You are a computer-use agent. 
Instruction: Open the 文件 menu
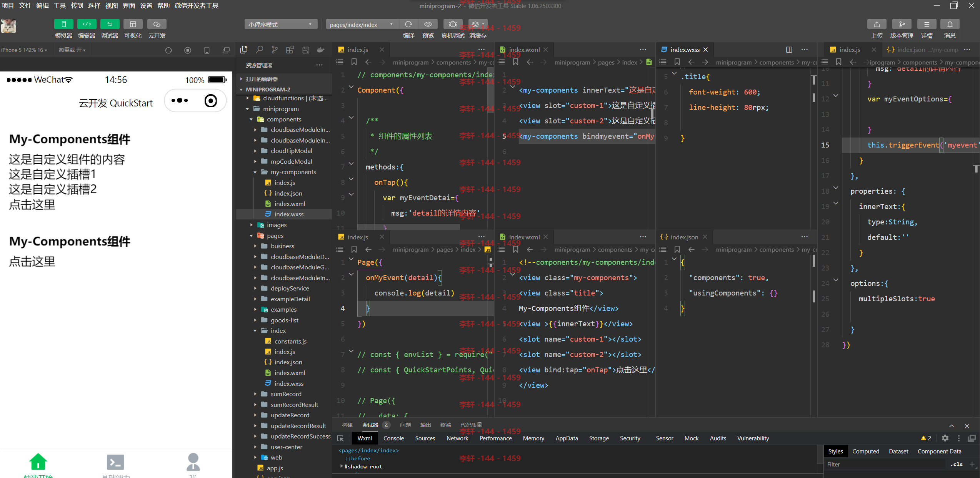[25, 5]
